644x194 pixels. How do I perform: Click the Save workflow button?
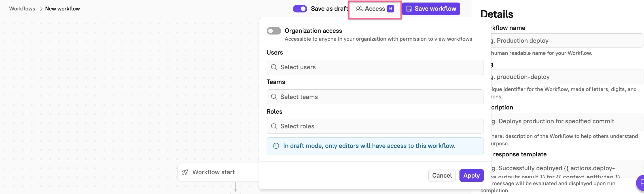(x=431, y=9)
